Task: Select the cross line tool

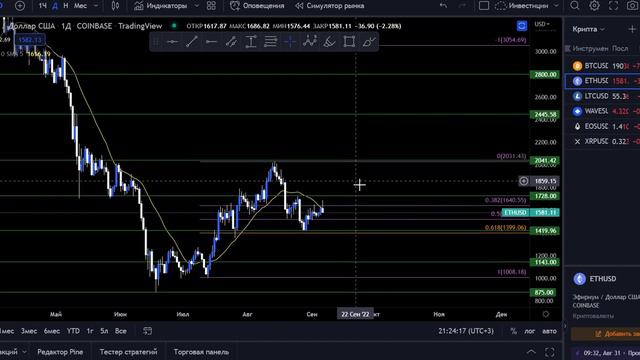Action: click(x=290, y=42)
